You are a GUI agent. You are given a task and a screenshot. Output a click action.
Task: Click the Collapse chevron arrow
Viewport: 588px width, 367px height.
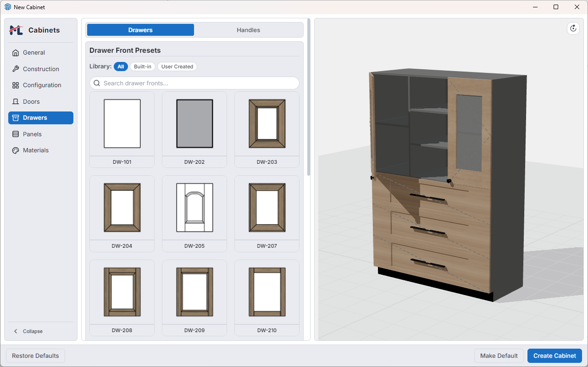coord(16,331)
